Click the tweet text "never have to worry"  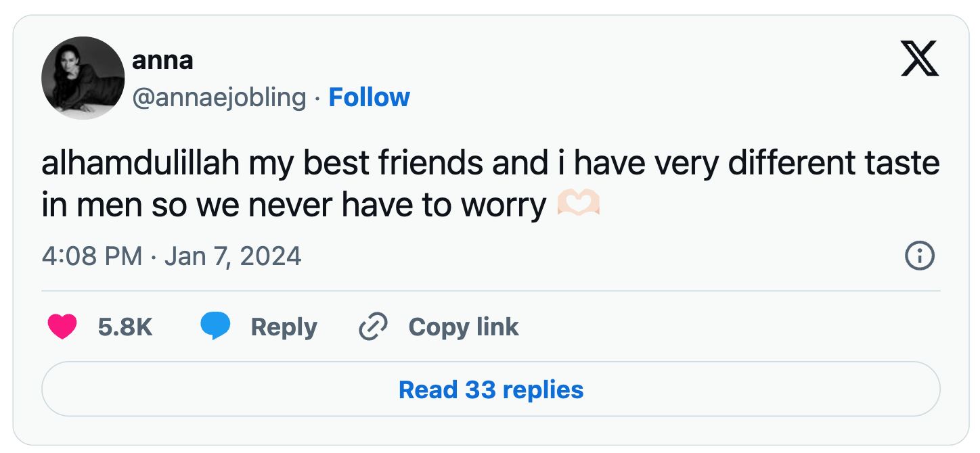click(x=397, y=206)
